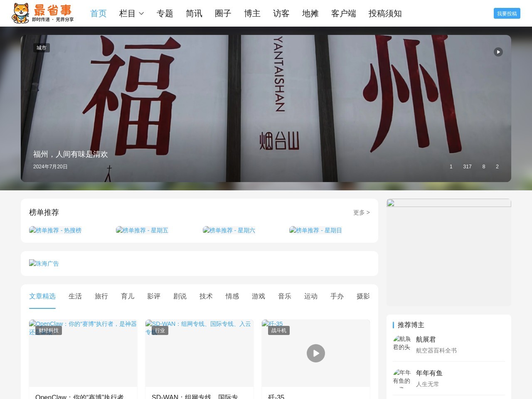Click the 我要投稿 button

coord(507,13)
